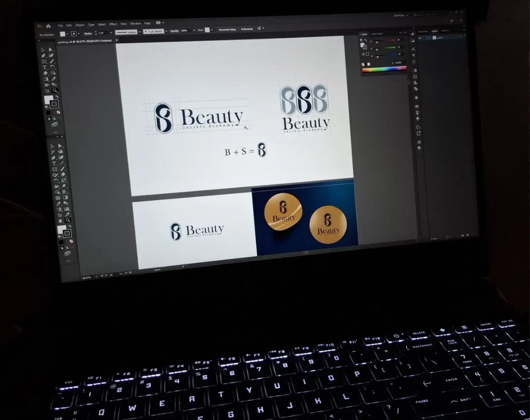
Task: Open the Window menu
Action: [x=135, y=24]
